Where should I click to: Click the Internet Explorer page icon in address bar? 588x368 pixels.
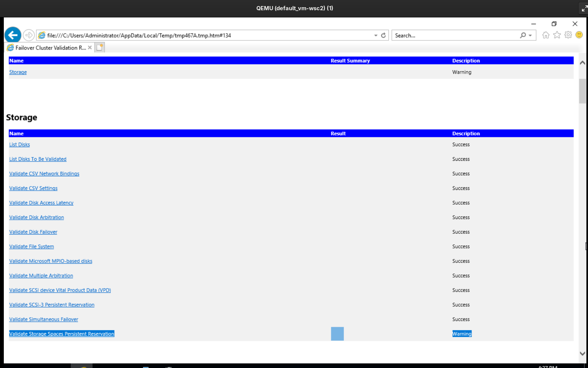(42, 35)
